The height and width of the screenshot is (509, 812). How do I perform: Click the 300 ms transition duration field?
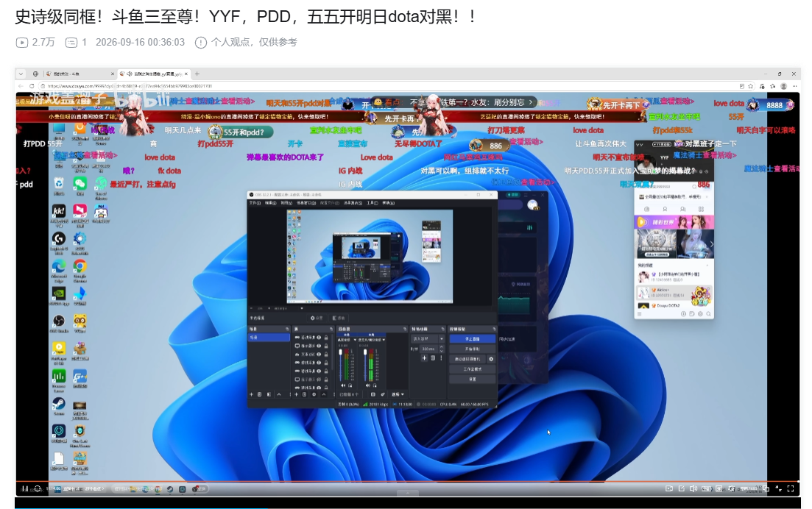428,349
